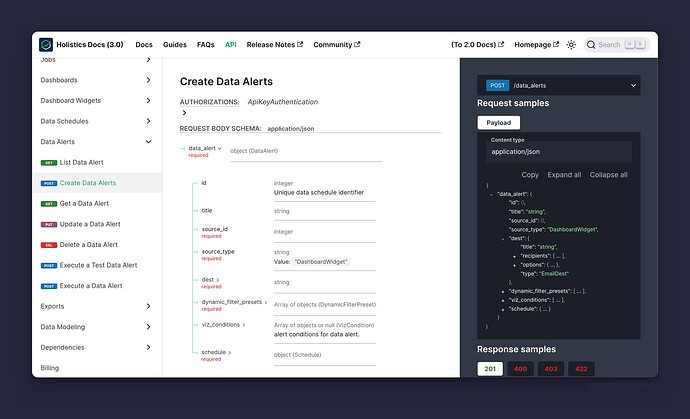690x419 pixels.
Task: Open the Community external link
Action: coord(337,44)
